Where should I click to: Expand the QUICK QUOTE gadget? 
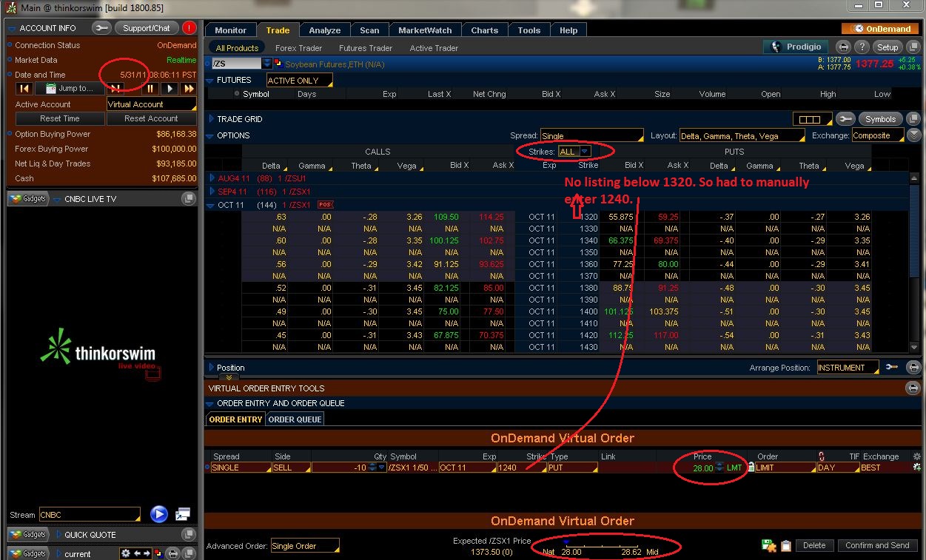pyautogui.click(x=58, y=535)
